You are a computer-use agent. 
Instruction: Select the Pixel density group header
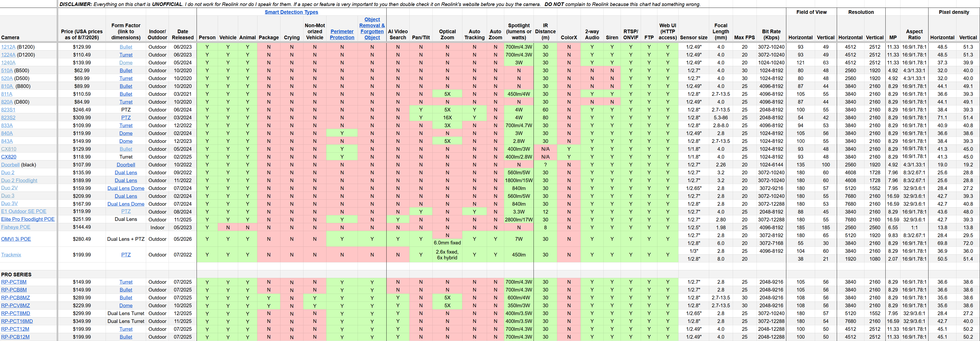point(954,12)
